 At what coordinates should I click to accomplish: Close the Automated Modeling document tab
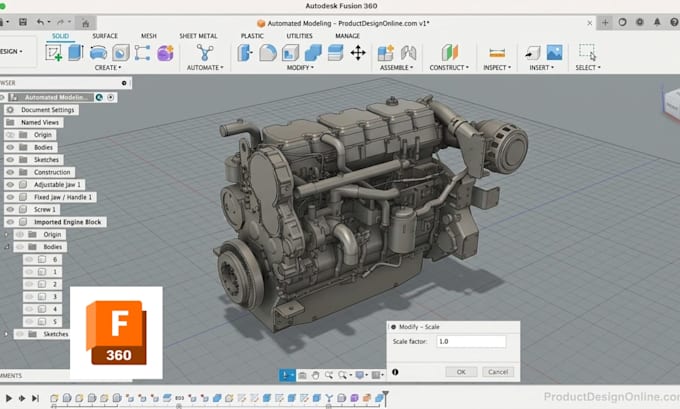pyautogui.click(x=590, y=23)
